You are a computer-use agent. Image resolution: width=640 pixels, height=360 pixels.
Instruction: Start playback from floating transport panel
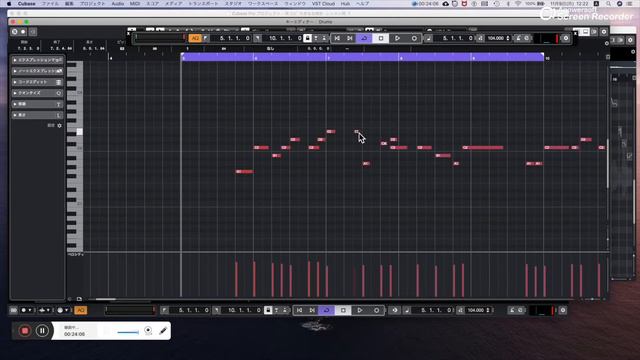click(397, 38)
